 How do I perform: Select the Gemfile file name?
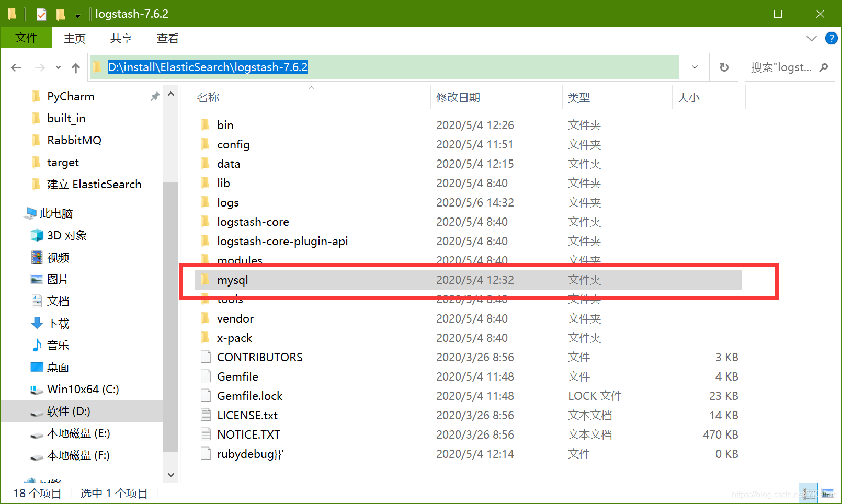coord(238,376)
